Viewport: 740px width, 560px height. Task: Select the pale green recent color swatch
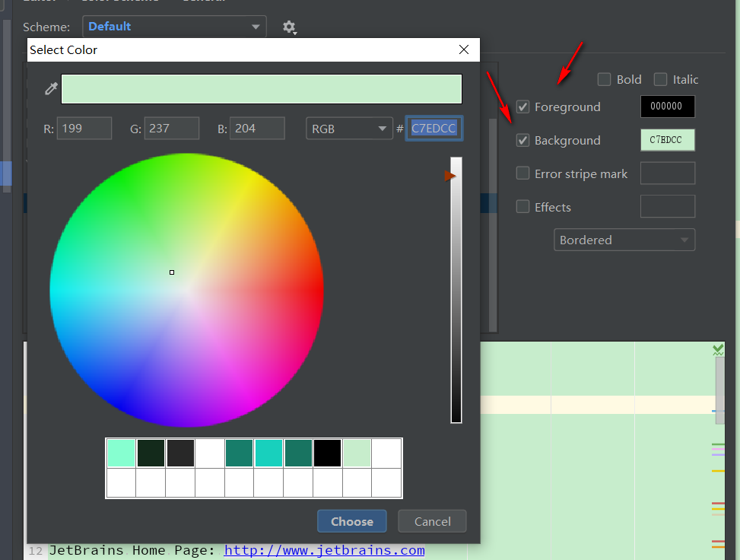(357, 453)
